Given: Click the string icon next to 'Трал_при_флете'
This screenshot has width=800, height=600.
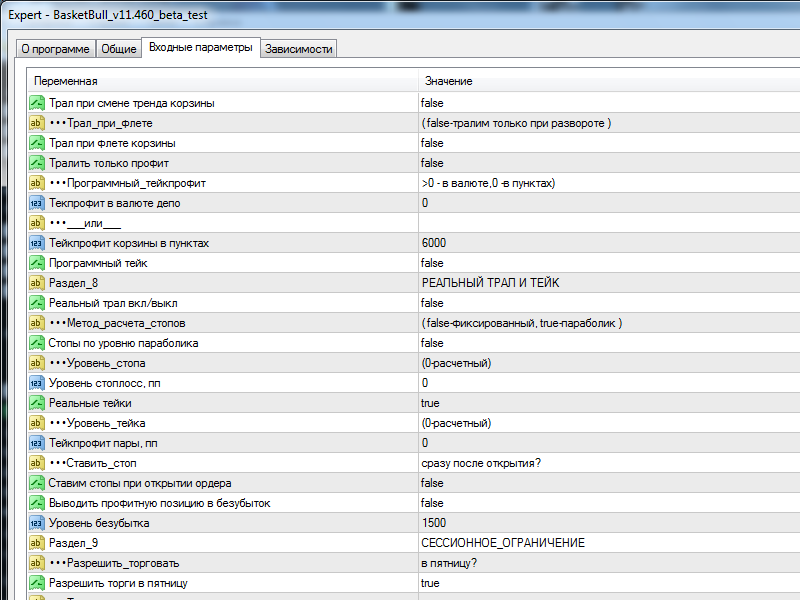Looking at the screenshot, I should click(37, 123).
